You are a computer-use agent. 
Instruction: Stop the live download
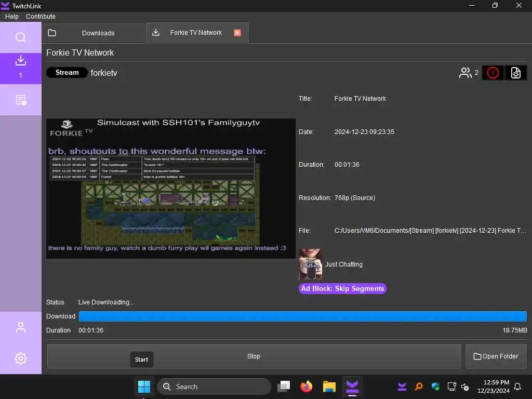click(x=254, y=356)
